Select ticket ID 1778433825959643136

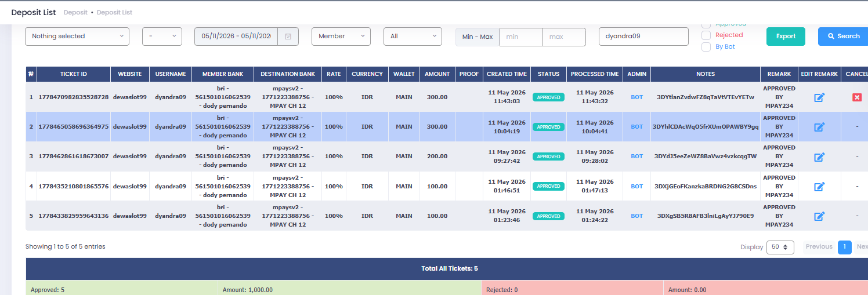(74, 216)
